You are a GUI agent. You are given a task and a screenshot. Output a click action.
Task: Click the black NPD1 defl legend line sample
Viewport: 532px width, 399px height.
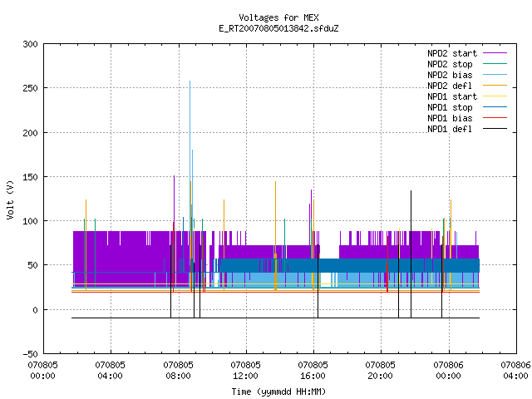[495, 129]
